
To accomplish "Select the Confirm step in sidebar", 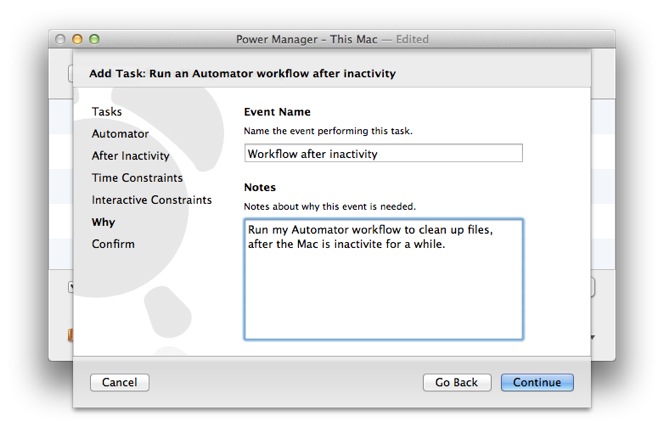I will [113, 244].
